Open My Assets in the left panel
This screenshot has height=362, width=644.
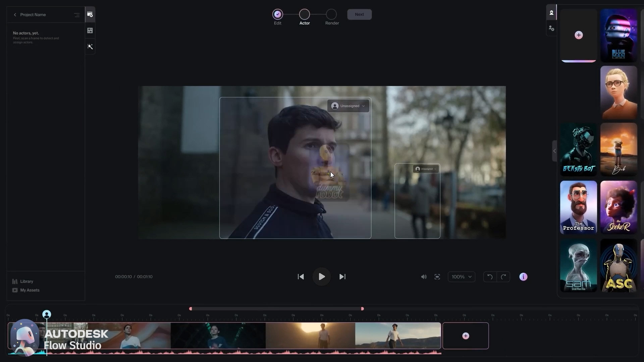(x=30, y=290)
